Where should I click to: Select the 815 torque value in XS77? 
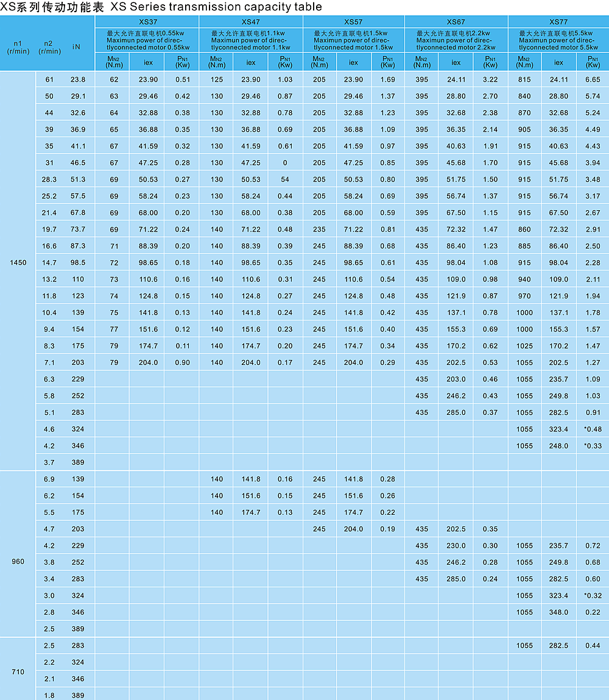tap(524, 80)
